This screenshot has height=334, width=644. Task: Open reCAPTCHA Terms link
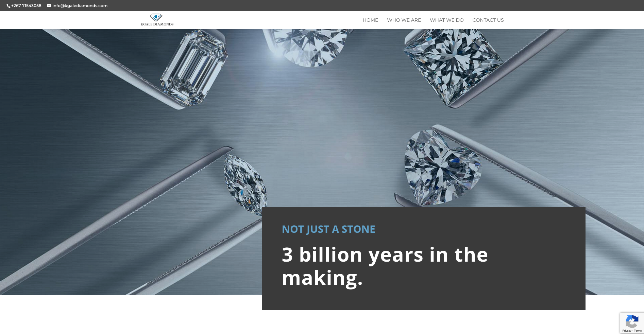(638, 331)
